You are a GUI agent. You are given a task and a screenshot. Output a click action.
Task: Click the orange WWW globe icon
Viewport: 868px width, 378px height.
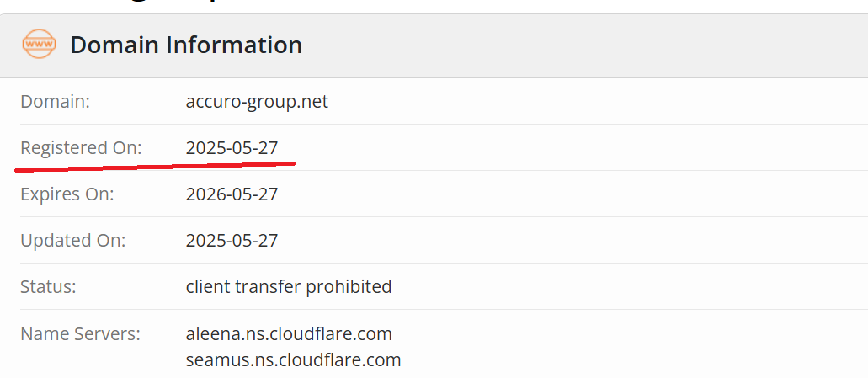[x=39, y=44]
